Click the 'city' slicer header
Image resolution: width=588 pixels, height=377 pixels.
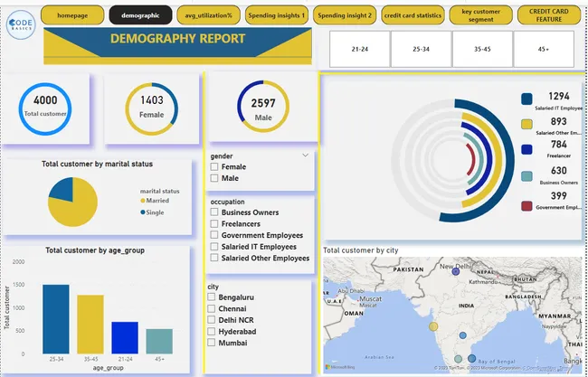pyautogui.click(x=213, y=287)
